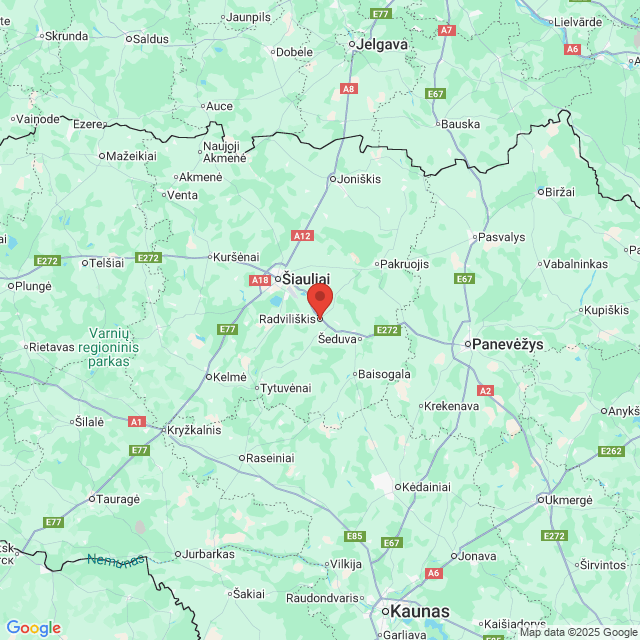Viewport: 640px width, 640px height.
Task: Click the E272 shield near Šeduva
Action: pyautogui.click(x=387, y=330)
